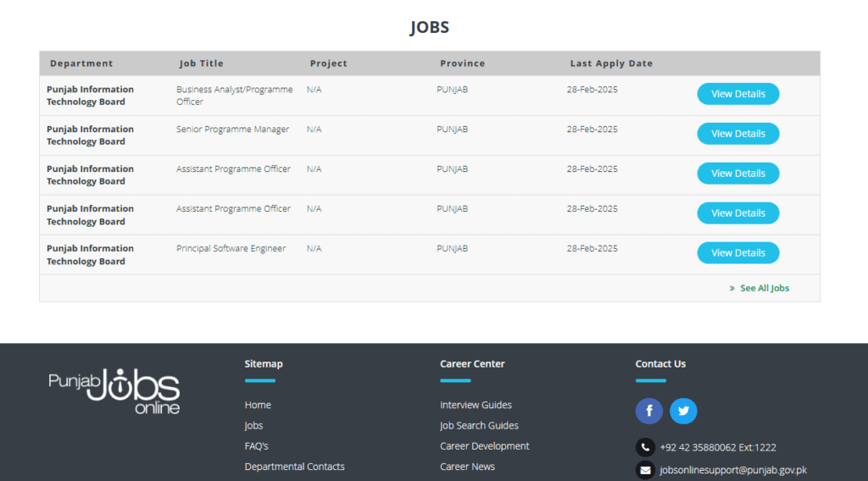Open the Twitter profile icon
Screen dimensions: 868x481
point(683,411)
